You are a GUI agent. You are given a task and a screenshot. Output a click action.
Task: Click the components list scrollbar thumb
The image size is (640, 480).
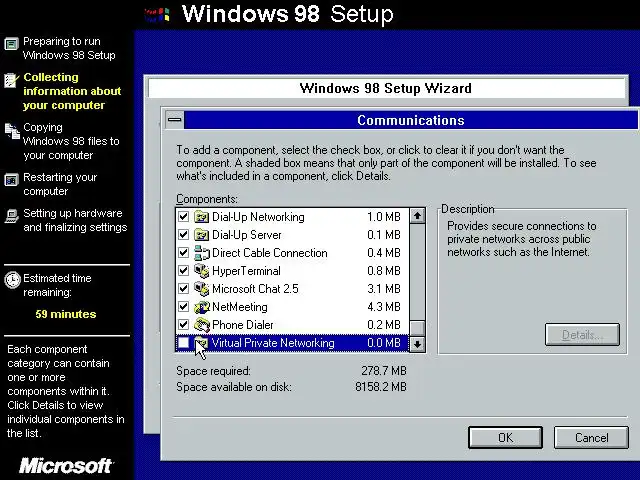(417, 328)
